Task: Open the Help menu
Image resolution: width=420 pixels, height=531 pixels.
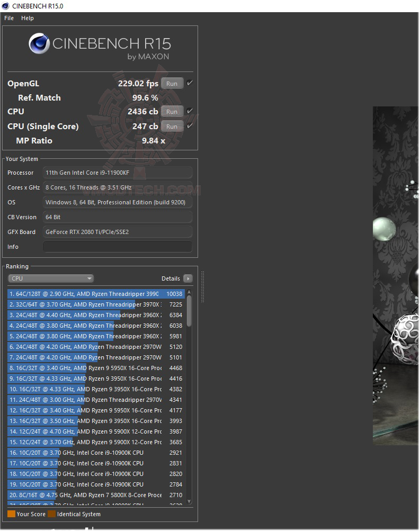Action: click(x=28, y=18)
